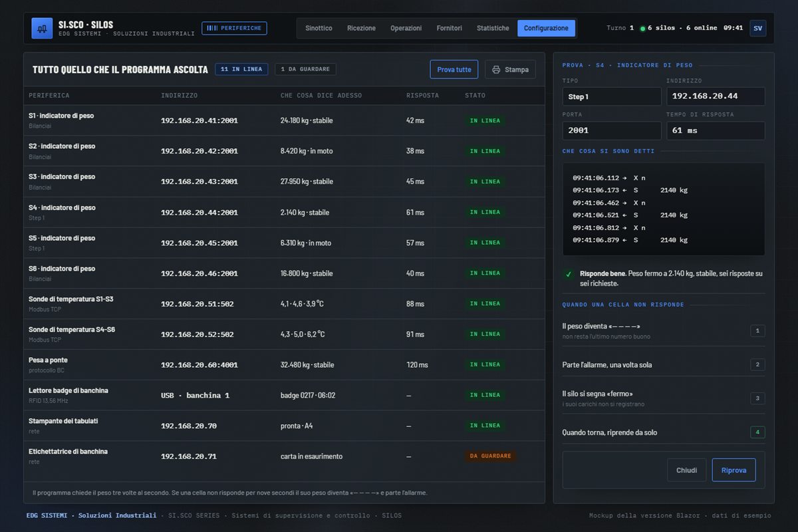Click the printer icon on the Stampa button
Image resolution: width=798 pixels, height=532 pixels.
[496, 69]
